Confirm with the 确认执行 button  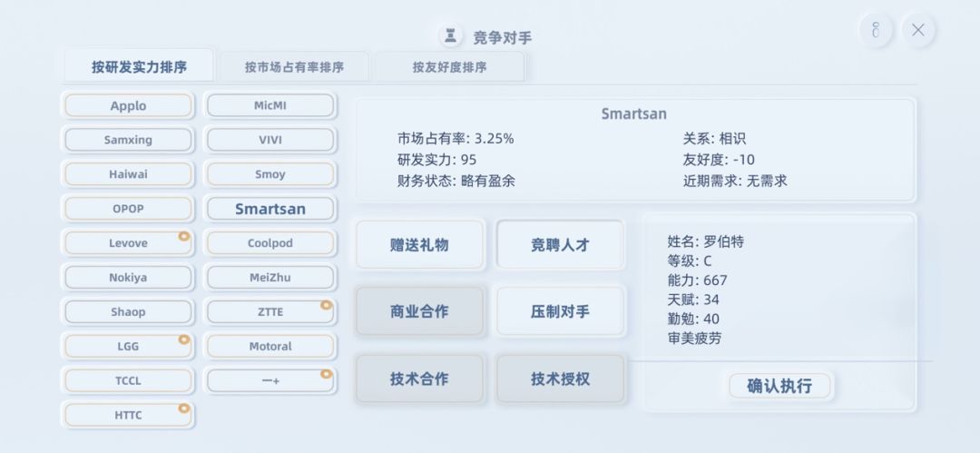pos(779,386)
